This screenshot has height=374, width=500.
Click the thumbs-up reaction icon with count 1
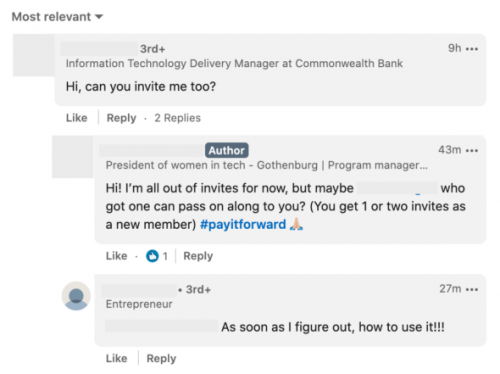[152, 256]
